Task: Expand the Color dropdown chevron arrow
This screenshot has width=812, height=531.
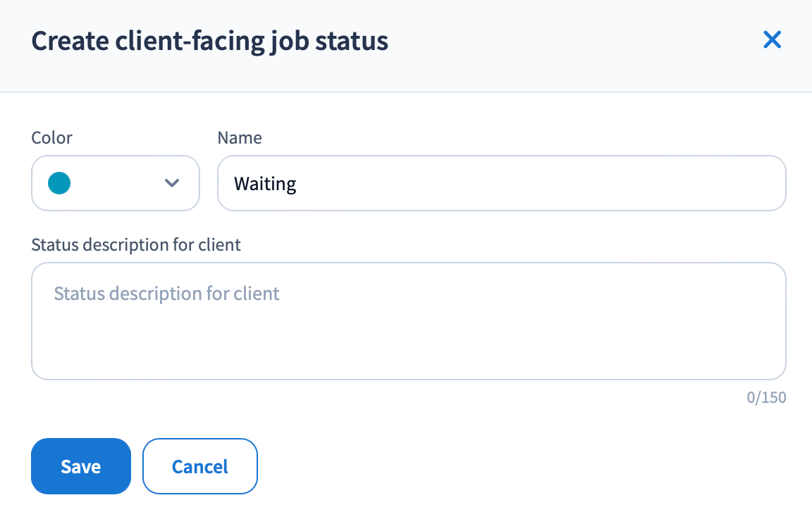Action: (x=171, y=183)
